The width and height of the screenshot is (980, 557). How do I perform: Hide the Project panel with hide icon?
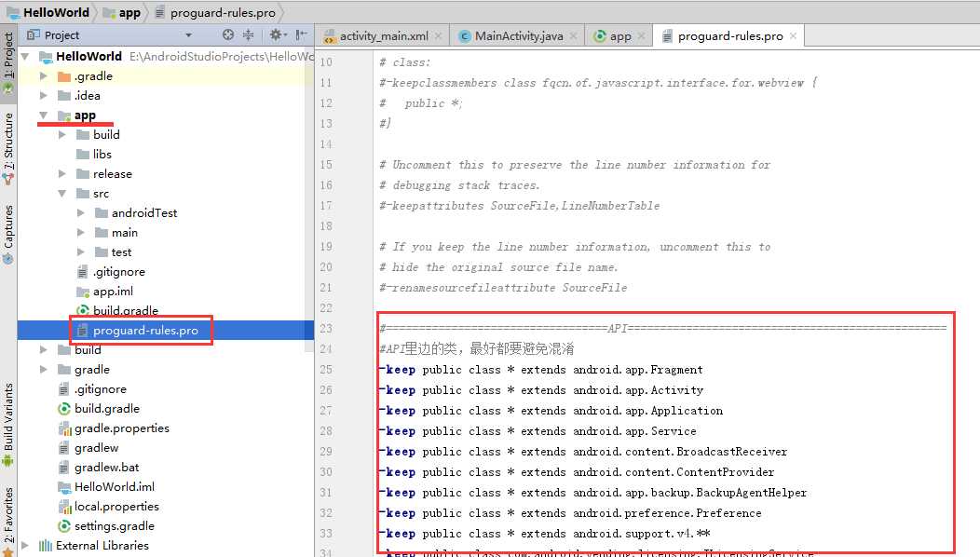point(301,35)
